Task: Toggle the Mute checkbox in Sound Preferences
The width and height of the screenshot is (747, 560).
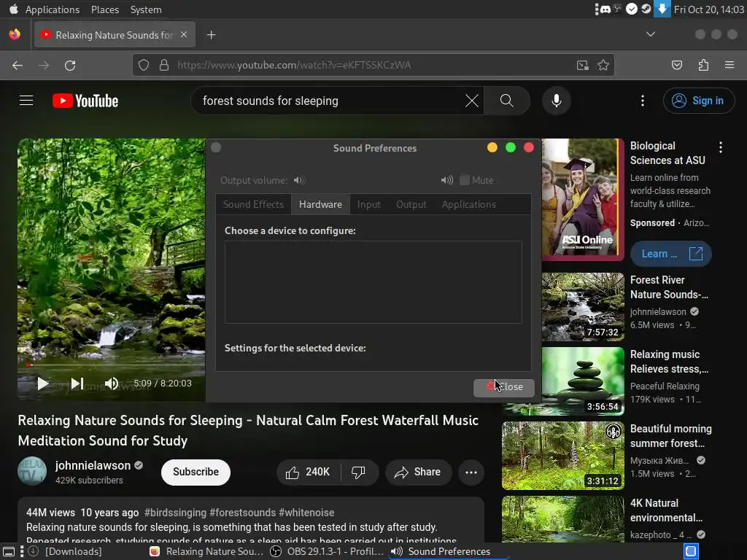Action: (465, 180)
